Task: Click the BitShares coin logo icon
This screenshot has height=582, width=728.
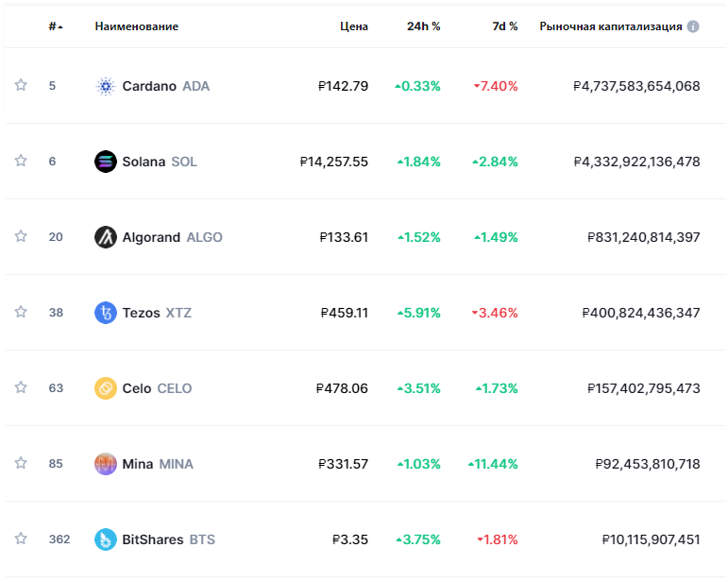Action: [x=105, y=539]
